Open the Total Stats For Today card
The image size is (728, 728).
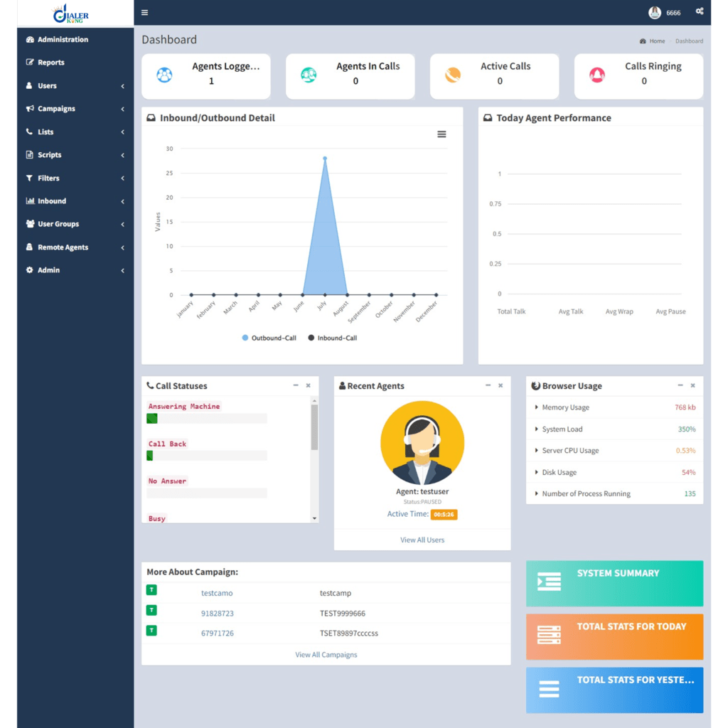coord(614,637)
